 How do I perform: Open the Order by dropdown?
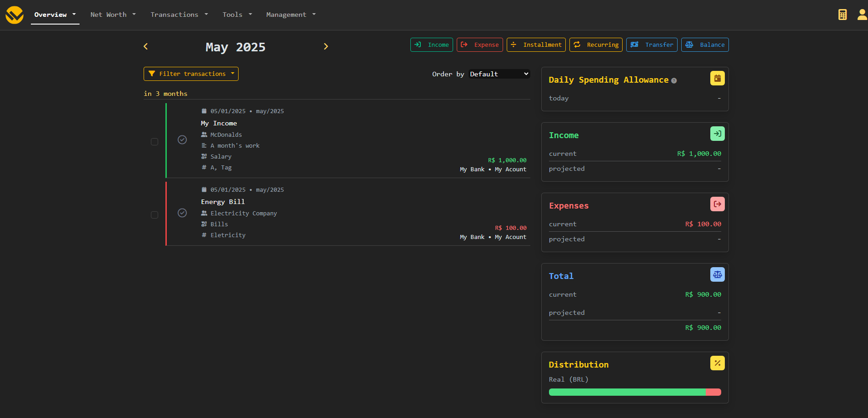click(x=499, y=74)
